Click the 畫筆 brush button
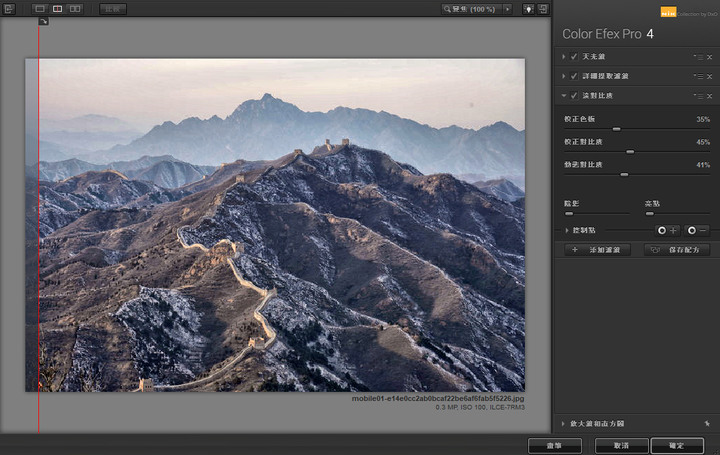 [555, 446]
